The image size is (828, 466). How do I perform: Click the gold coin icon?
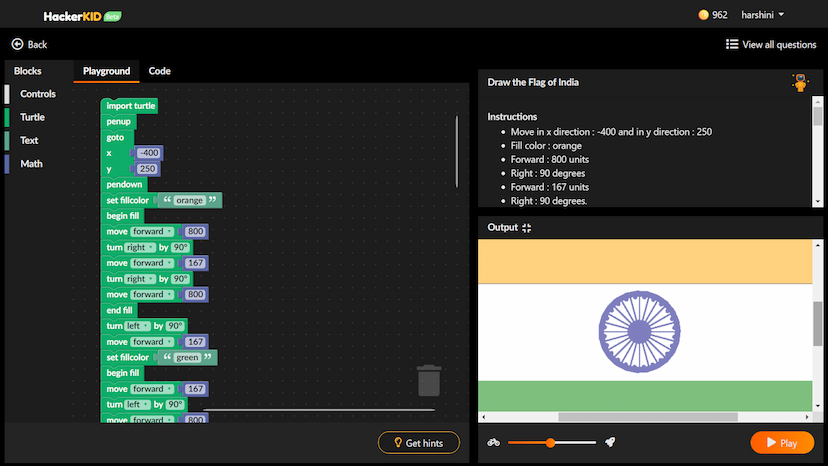703,15
